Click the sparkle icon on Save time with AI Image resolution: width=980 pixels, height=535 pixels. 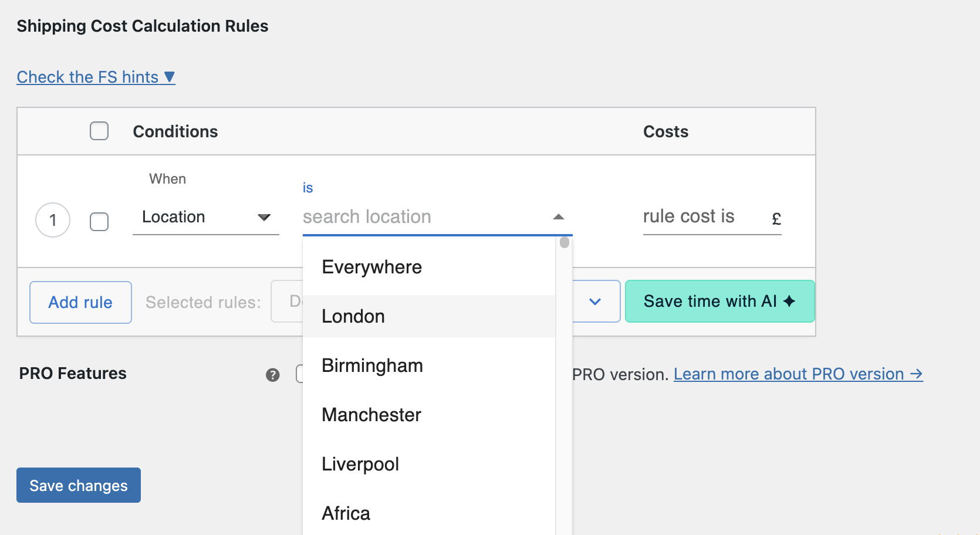790,301
